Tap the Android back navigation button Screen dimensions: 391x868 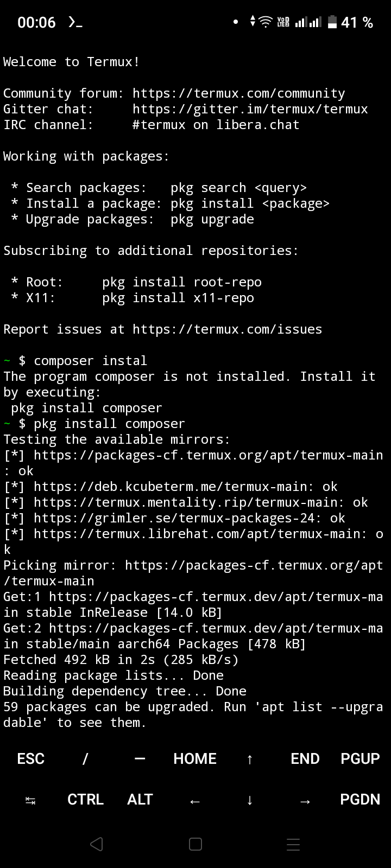97,844
